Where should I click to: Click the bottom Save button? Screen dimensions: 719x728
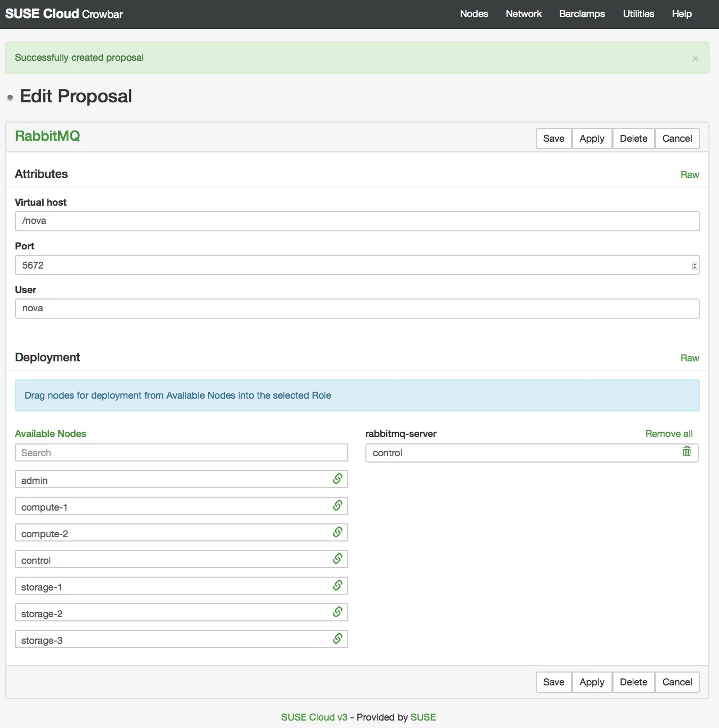(553, 682)
